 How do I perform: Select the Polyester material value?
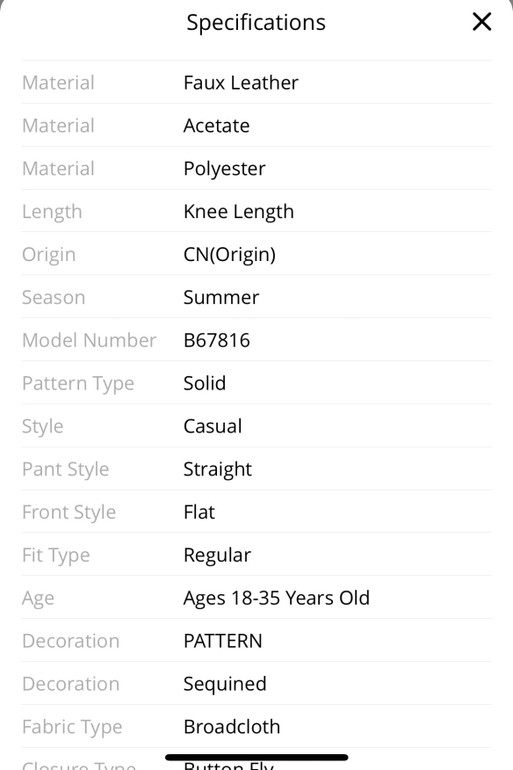224,169
